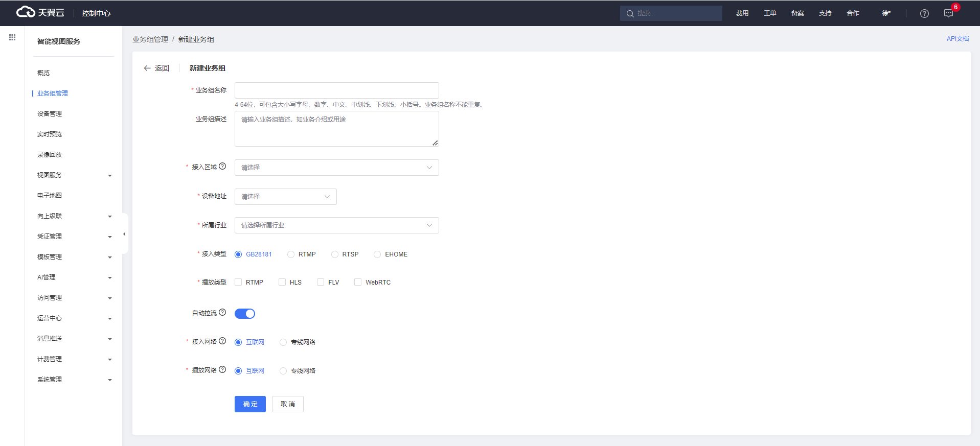Open the 接入区域 dropdown
The height and width of the screenshot is (446, 980).
coord(336,168)
